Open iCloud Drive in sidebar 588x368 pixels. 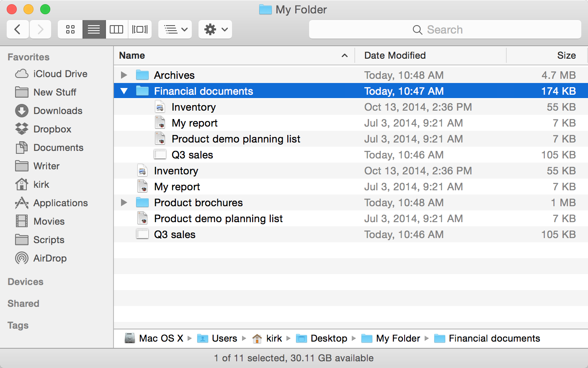point(51,74)
